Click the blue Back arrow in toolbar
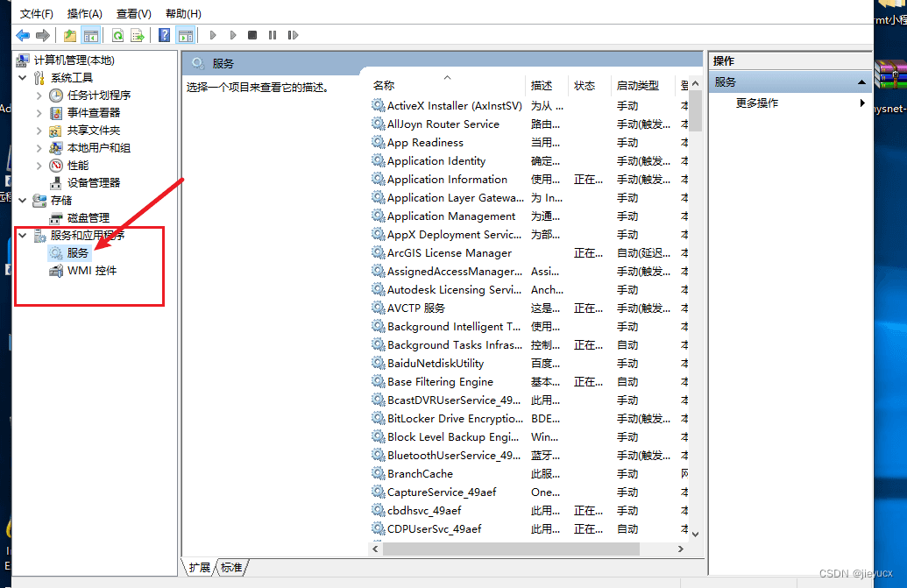The image size is (907, 588). (x=23, y=35)
